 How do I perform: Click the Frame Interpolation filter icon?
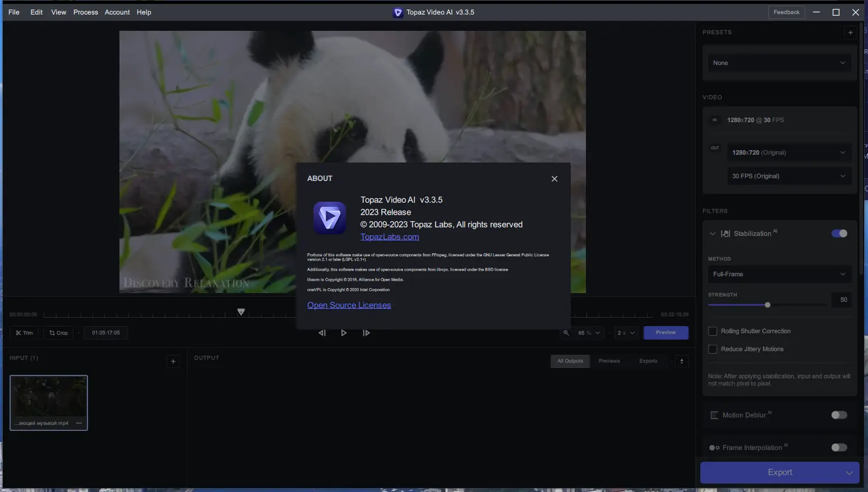coord(714,448)
